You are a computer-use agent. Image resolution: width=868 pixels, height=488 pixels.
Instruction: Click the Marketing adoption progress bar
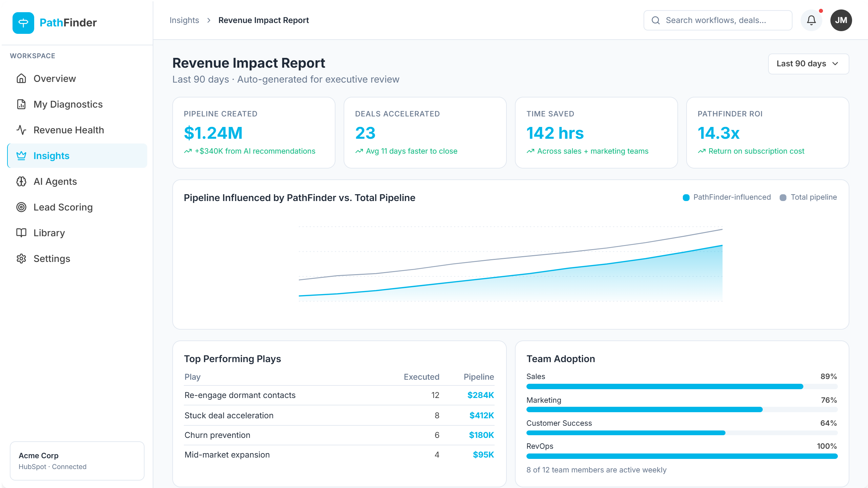(682, 409)
